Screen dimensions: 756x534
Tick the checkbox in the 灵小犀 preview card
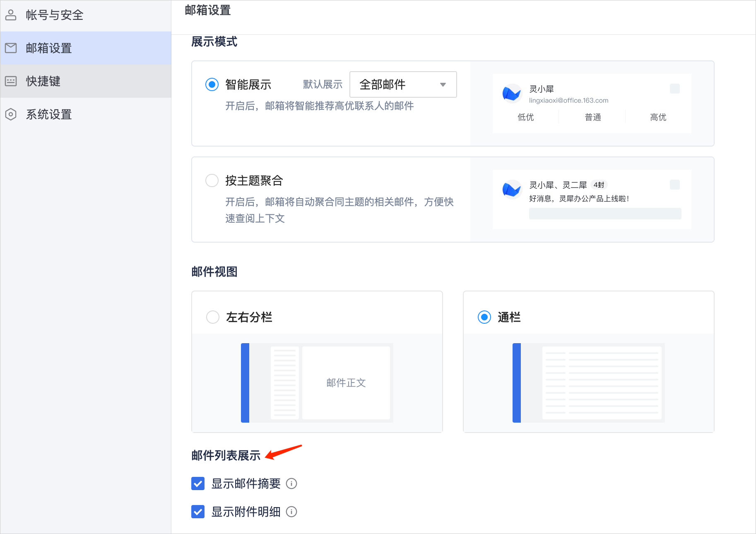(675, 89)
